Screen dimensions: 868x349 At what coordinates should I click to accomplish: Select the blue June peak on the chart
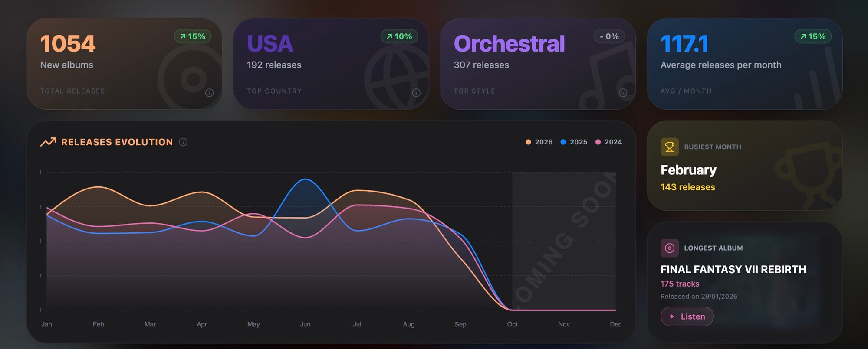[x=306, y=179]
